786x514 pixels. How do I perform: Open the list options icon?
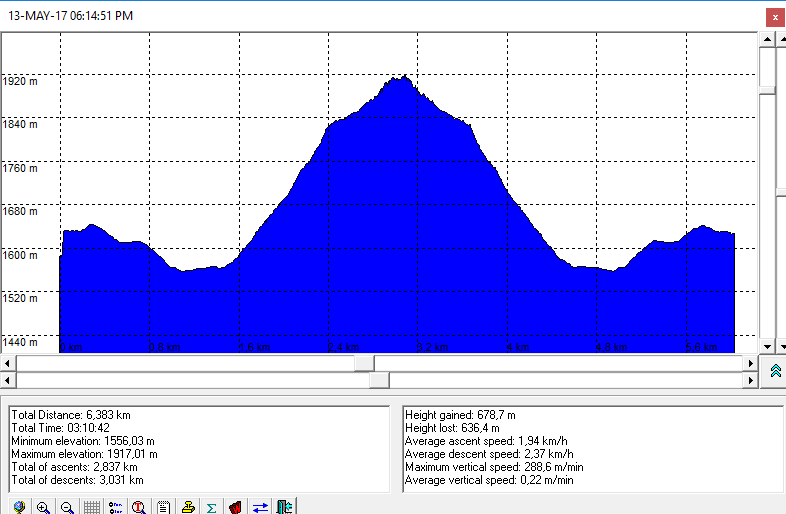coord(115,507)
